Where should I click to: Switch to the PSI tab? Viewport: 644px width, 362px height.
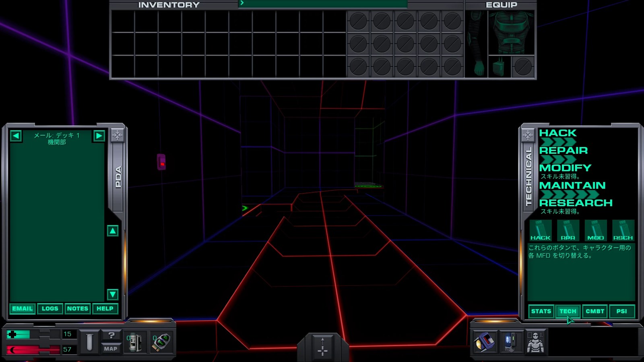tap(622, 311)
